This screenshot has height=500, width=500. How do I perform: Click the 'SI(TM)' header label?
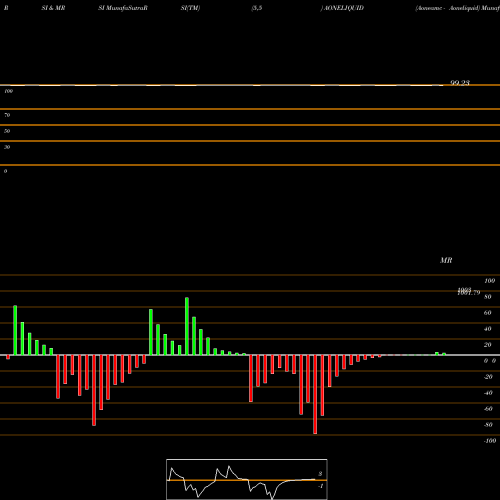click(x=190, y=8)
